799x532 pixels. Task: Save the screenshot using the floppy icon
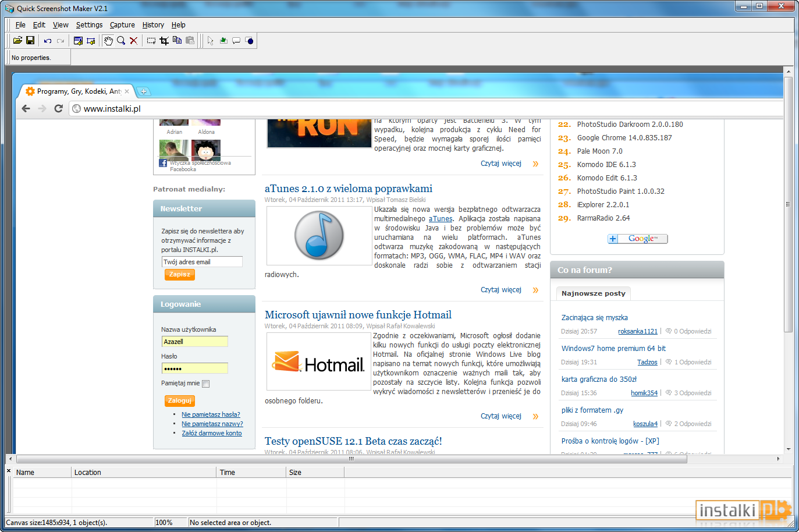tap(30, 41)
